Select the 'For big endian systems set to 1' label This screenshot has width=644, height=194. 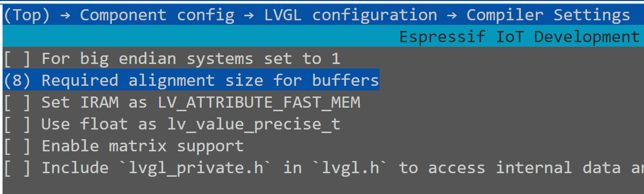point(191,59)
